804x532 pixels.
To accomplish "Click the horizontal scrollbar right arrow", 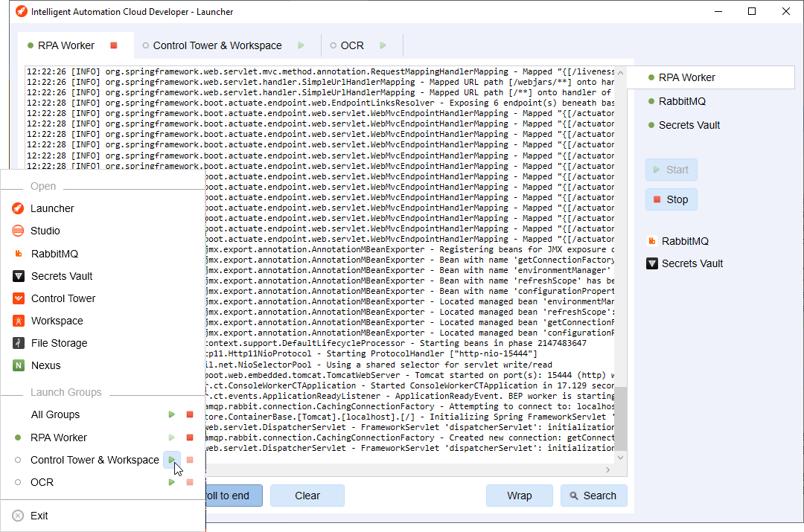I will click(608, 469).
